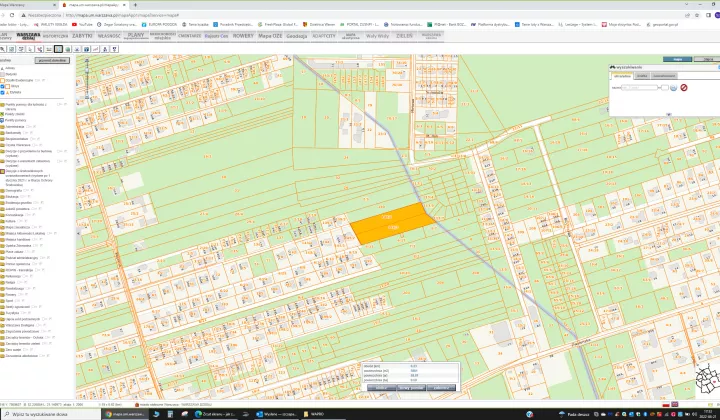Image resolution: width=720 pixels, height=420 pixels.
Task: Toggle the Budynki layer checkbox
Action: (3, 73)
